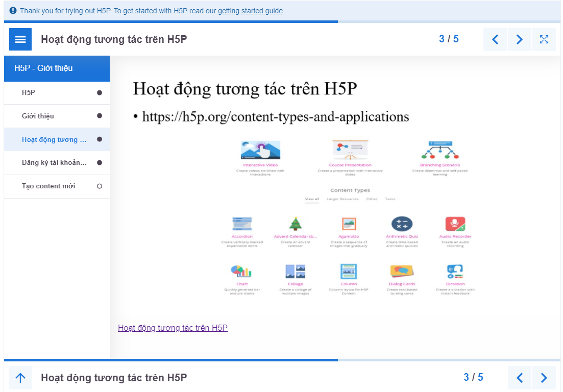The height and width of the screenshot is (392, 563).
Task: Click the info icon in the notice banner
Action: (x=13, y=11)
